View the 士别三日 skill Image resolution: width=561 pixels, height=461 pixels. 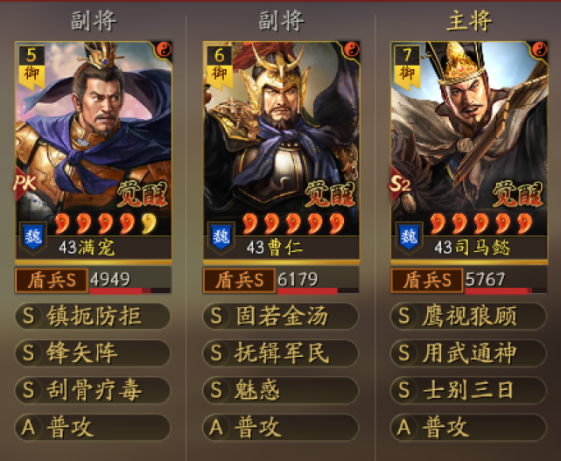468,390
